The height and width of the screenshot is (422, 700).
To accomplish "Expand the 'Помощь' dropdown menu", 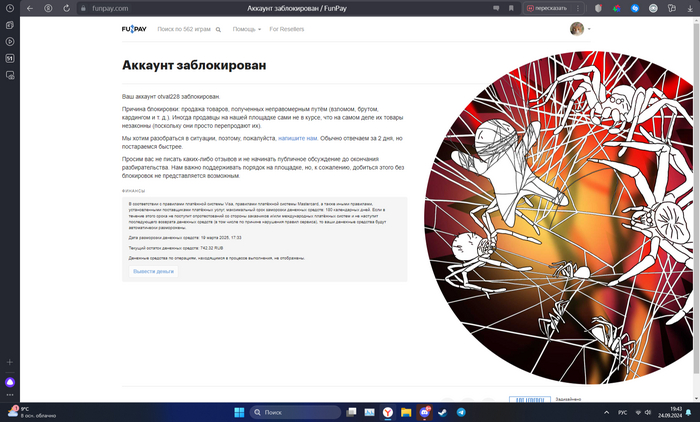I will click(x=246, y=29).
